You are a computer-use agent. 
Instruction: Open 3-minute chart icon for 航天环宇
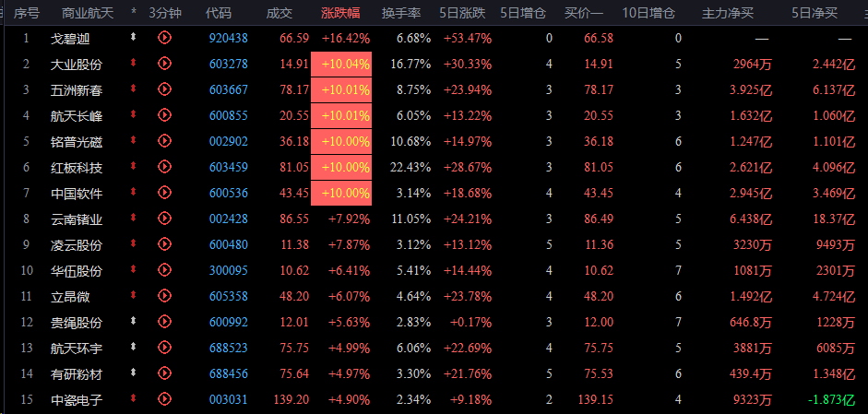pos(164,348)
